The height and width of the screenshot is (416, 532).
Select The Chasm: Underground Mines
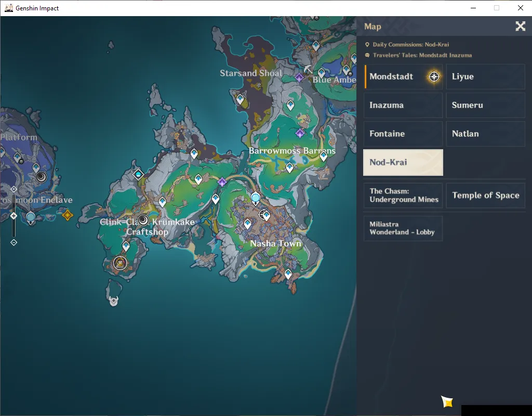tap(403, 196)
